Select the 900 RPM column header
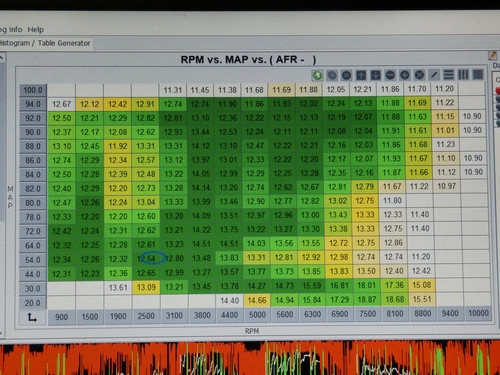500x375 pixels. pyautogui.click(x=61, y=317)
